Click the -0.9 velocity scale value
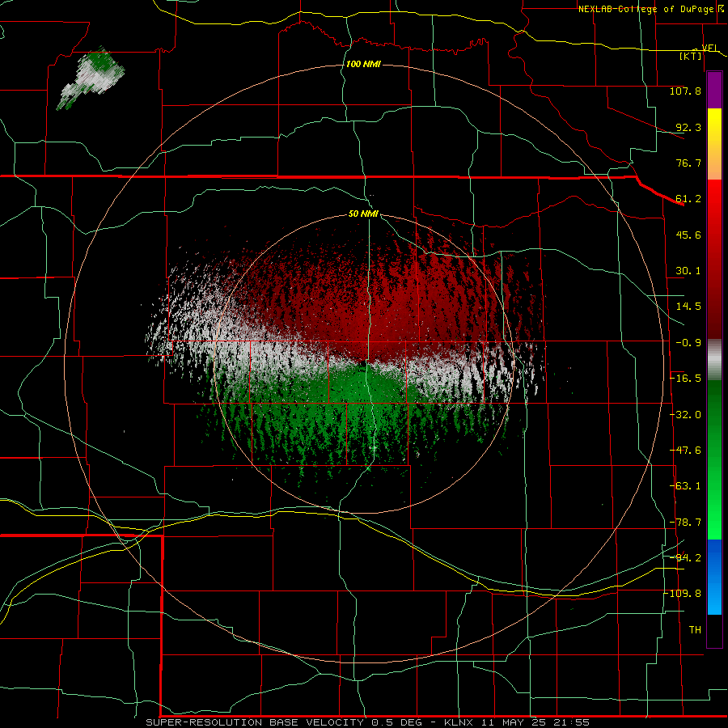 [x=688, y=343]
